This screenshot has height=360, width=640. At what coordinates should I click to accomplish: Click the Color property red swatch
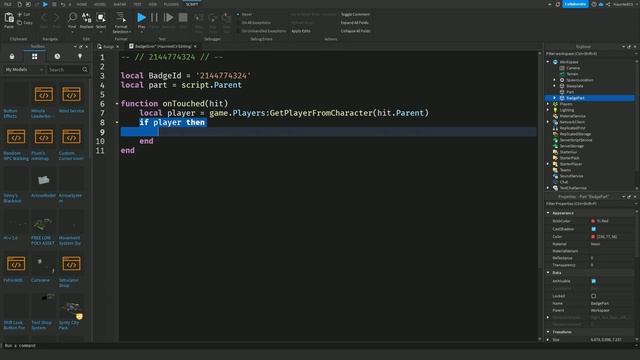(593, 237)
